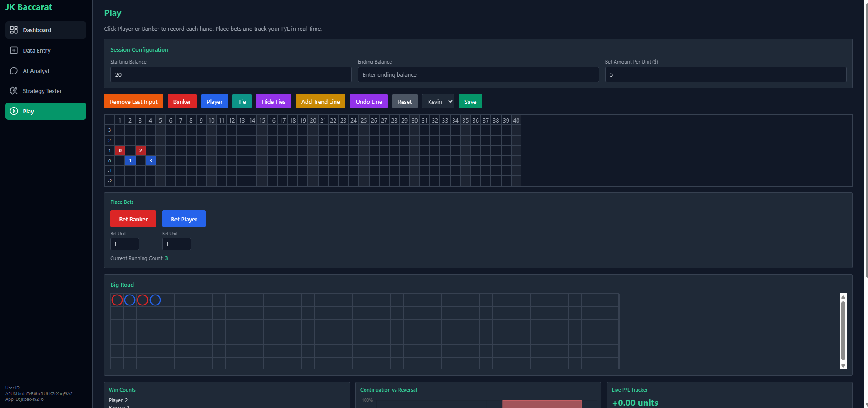This screenshot has width=868, height=408.
Task: Record a Tie result
Action: click(x=242, y=102)
